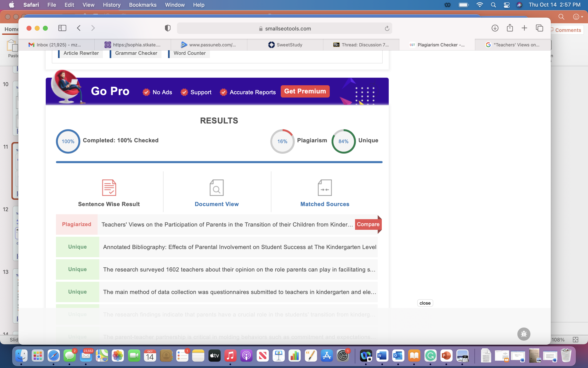Open the Wi-Fi status menu
The width and height of the screenshot is (588, 368).
[480, 5]
